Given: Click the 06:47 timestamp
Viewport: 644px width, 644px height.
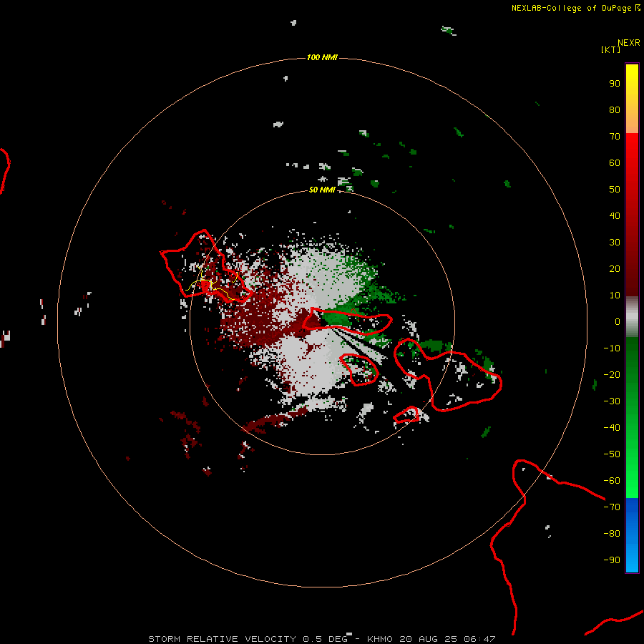Looking at the screenshot, I should [x=479, y=639].
